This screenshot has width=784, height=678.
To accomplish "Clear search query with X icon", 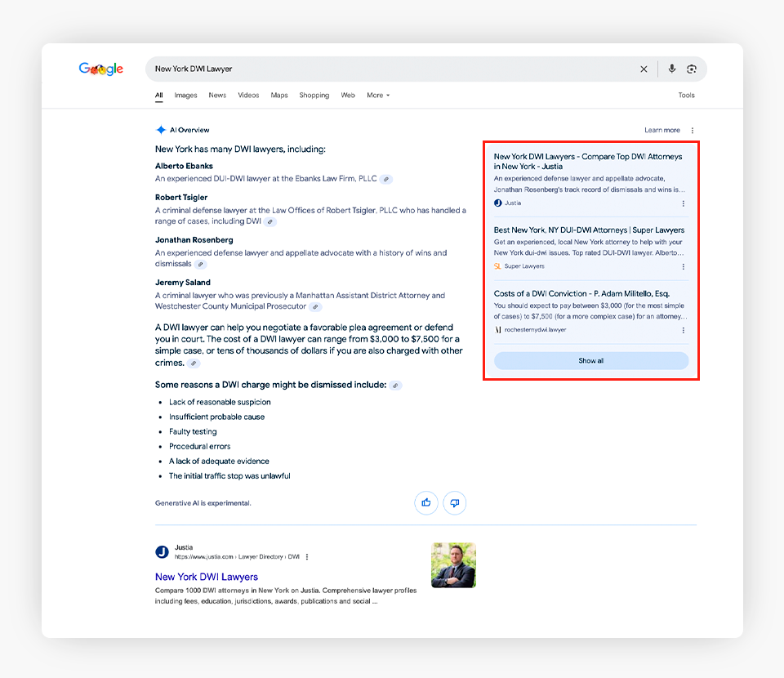I will [644, 69].
